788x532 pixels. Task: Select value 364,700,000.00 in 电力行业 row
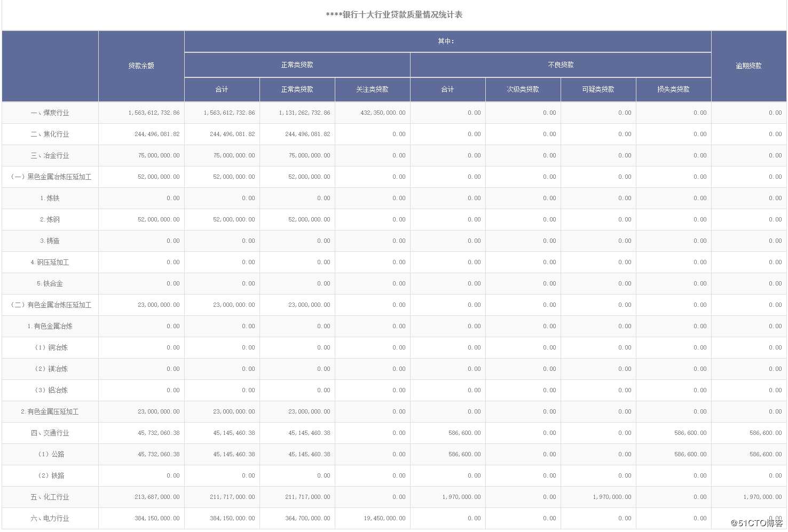[308, 518]
